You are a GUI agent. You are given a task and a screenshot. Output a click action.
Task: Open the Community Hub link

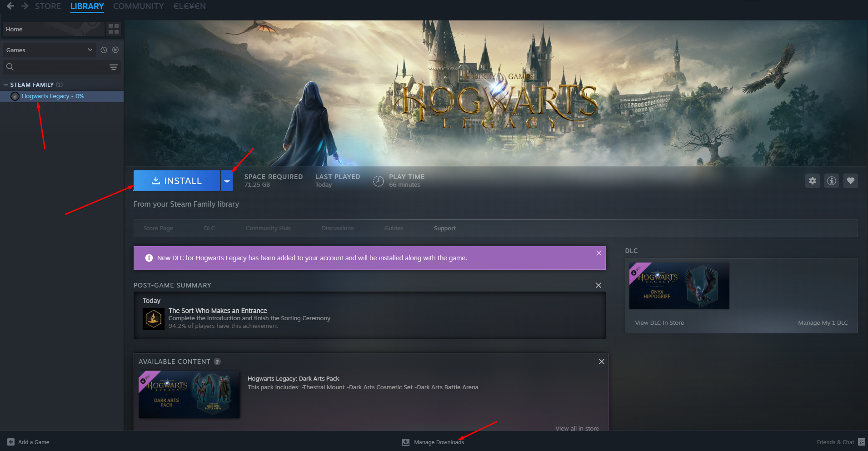(x=268, y=228)
